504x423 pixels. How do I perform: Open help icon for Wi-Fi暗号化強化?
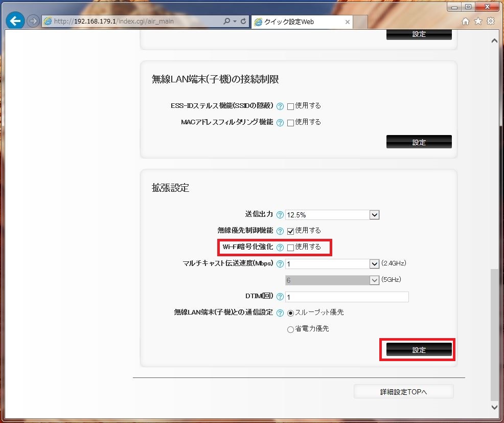tap(280, 248)
